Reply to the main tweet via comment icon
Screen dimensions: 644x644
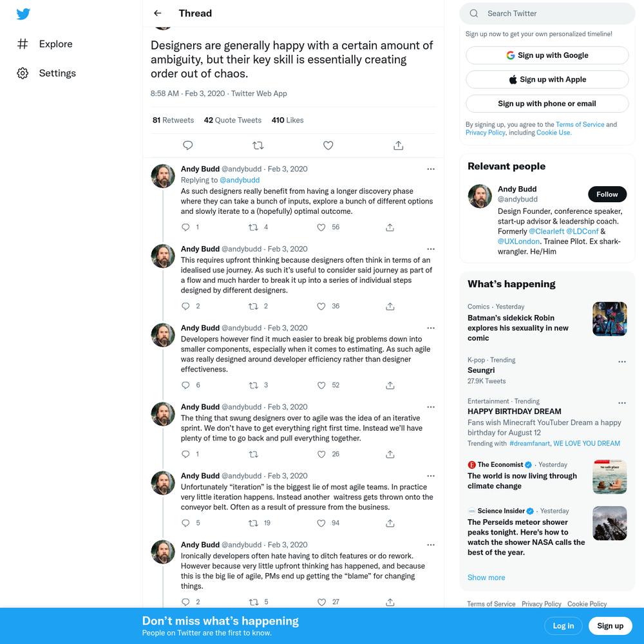(187, 146)
